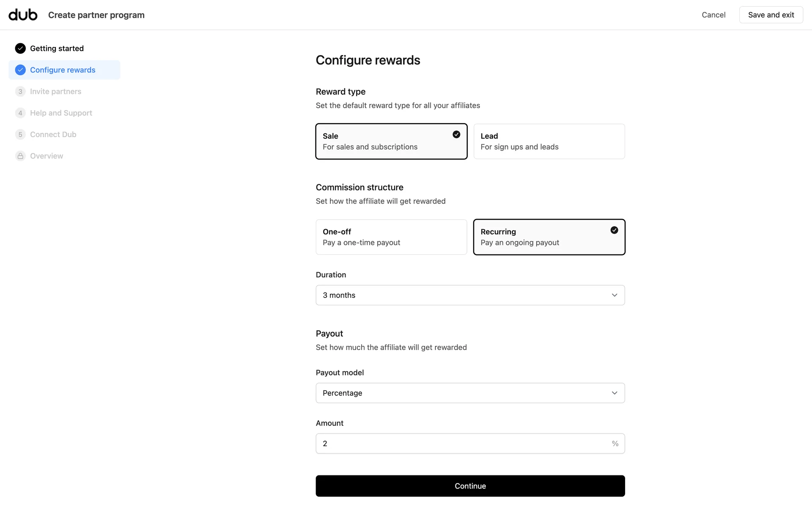Viewport: 812px width, 508px height.
Task: Choose One-off commission structure
Action: click(x=391, y=237)
